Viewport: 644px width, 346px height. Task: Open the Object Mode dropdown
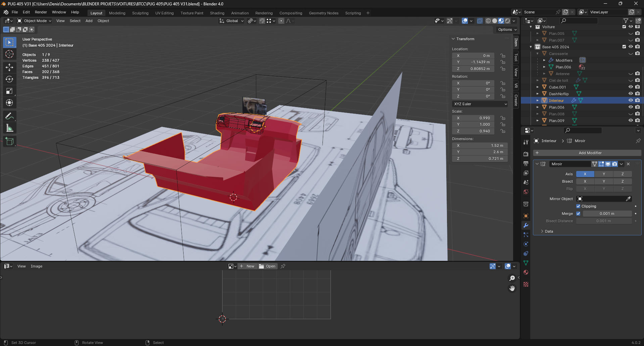[x=34, y=21]
